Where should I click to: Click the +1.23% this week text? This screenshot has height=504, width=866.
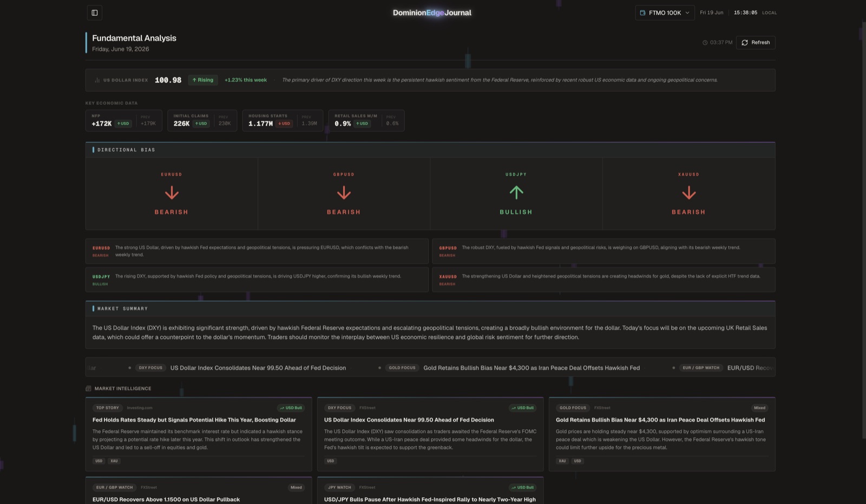[246, 80]
